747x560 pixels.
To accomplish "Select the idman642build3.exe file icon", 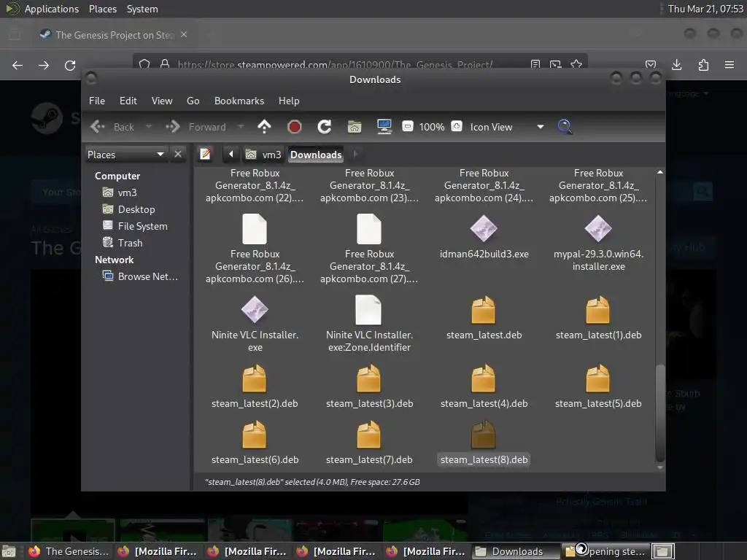I will click(x=484, y=228).
